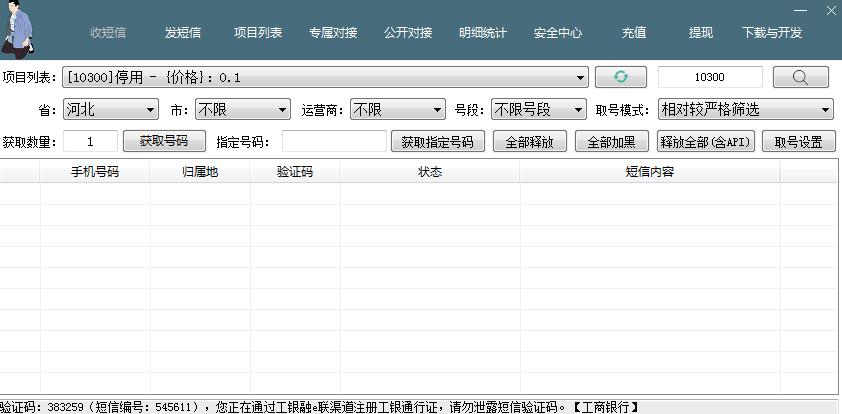Minimize the window using the dash icon
Screen dimensions: 842x414
(x=801, y=9)
